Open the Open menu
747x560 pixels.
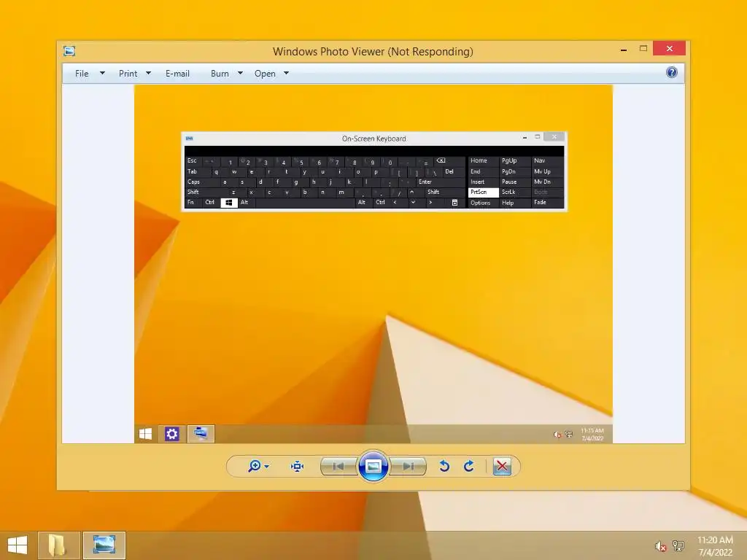pos(265,74)
